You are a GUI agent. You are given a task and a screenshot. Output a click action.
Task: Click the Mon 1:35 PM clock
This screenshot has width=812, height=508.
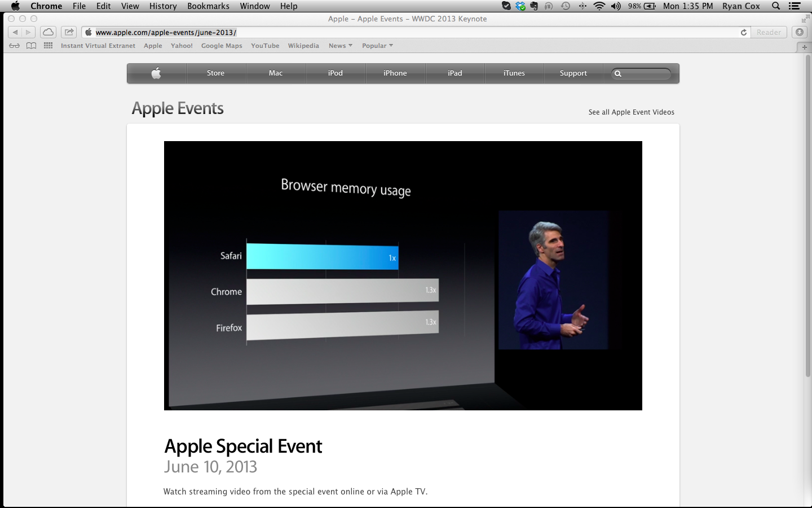pyautogui.click(x=688, y=6)
